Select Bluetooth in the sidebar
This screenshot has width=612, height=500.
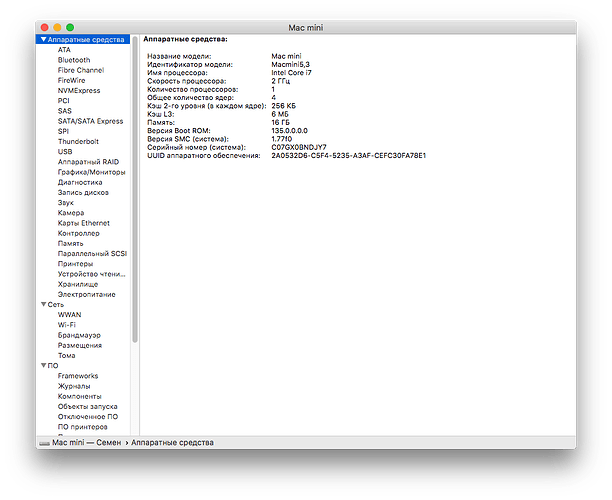(x=74, y=60)
